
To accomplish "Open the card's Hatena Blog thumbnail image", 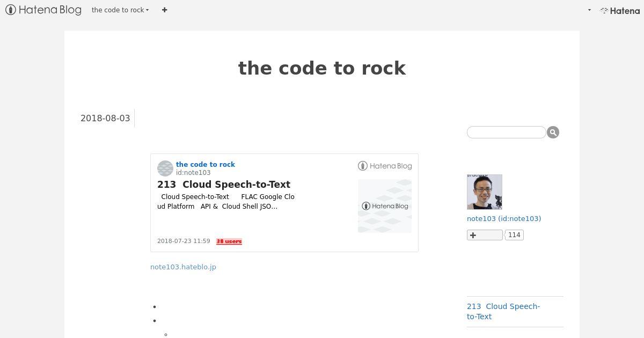I will pos(385,206).
